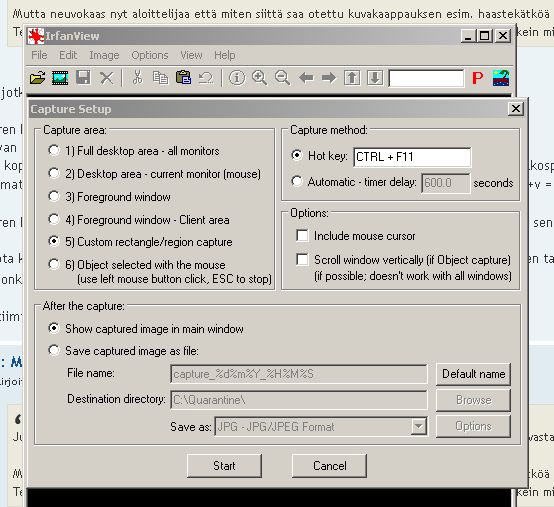The height and width of the screenshot is (507, 554).
Task: Click the Default name button
Action: point(473,374)
